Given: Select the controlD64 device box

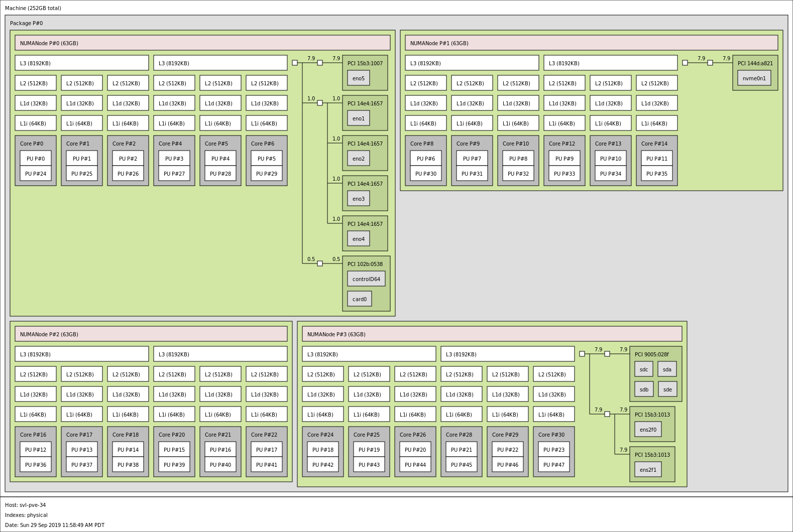Looking at the screenshot, I should pyautogui.click(x=366, y=279).
